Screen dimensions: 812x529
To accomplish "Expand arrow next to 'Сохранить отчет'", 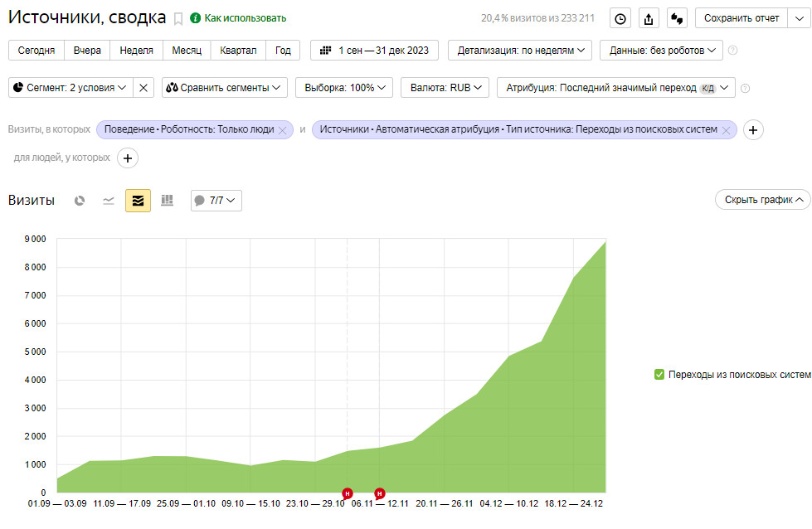I will (x=799, y=18).
